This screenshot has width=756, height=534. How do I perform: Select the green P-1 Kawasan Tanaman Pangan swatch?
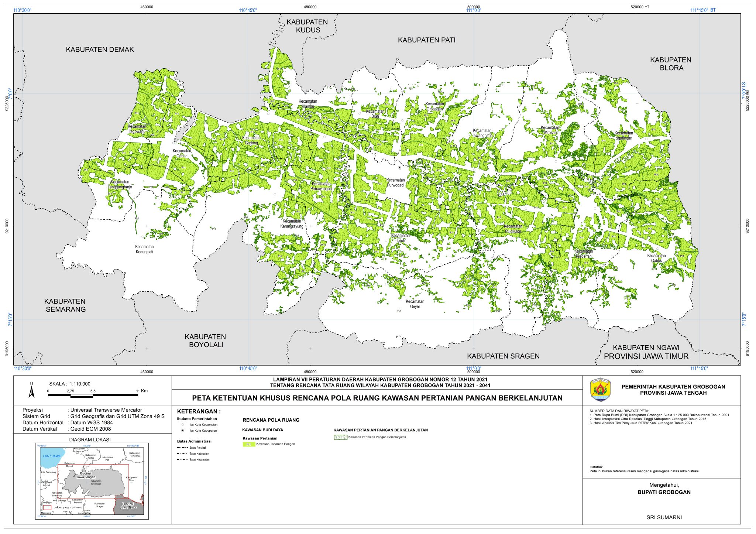pos(249,444)
